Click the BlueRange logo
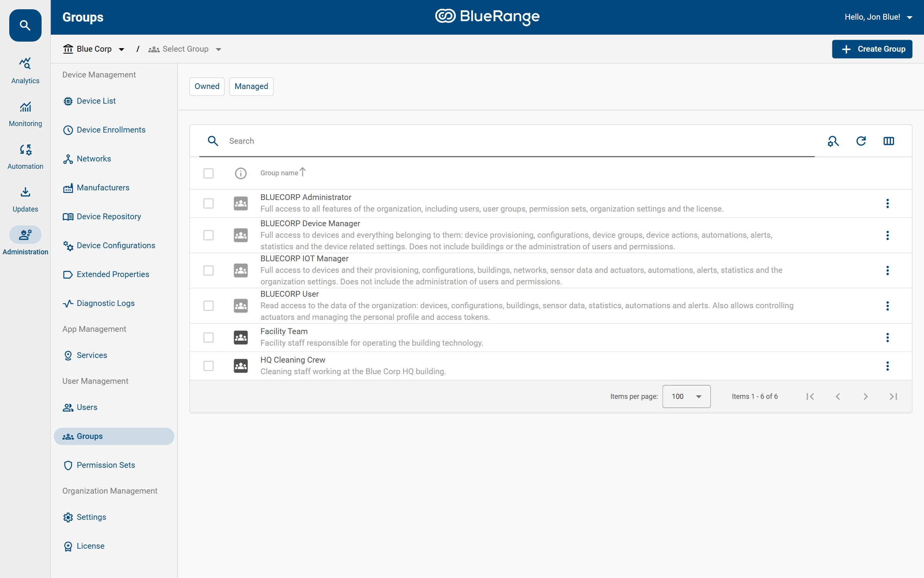924x578 pixels. coord(487,17)
